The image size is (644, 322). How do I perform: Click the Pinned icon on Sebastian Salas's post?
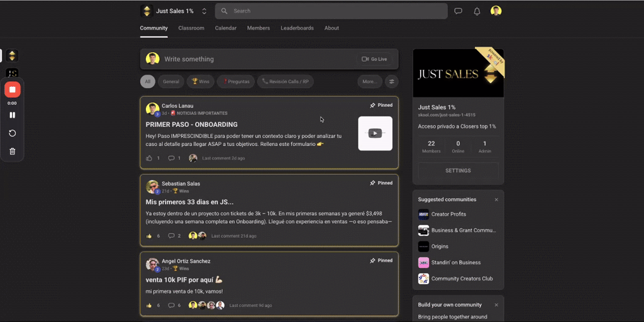click(372, 183)
